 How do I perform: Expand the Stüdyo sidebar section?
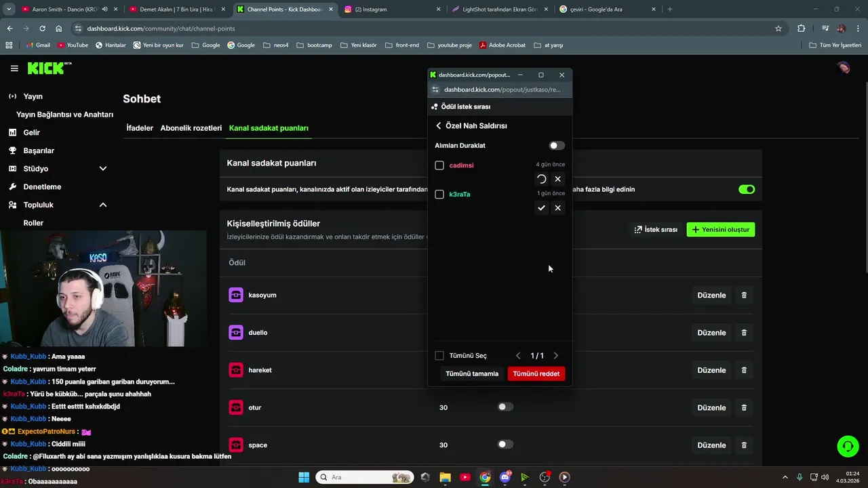[x=57, y=169]
